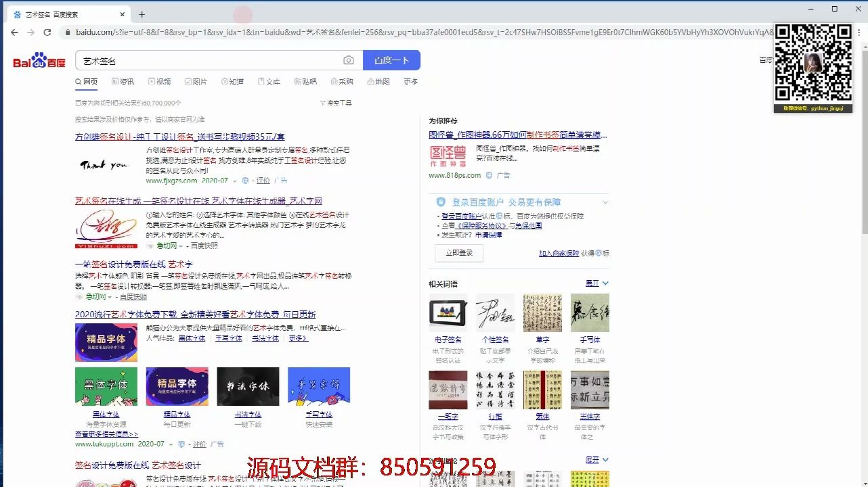Click the 行楷 thumbnail
The height and width of the screenshot is (487, 868).
[496, 390]
